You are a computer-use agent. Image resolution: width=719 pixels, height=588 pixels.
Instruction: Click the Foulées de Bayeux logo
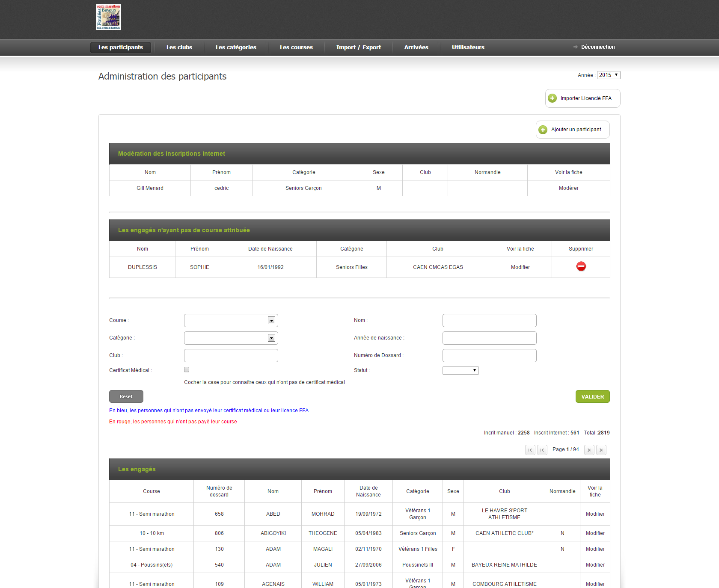click(x=109, y=17)
